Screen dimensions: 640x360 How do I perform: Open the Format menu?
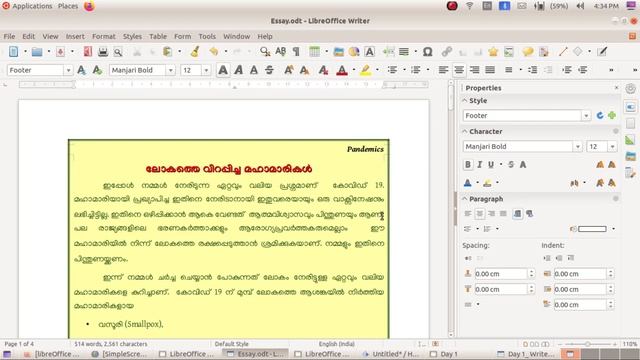(x=104, y=36)
